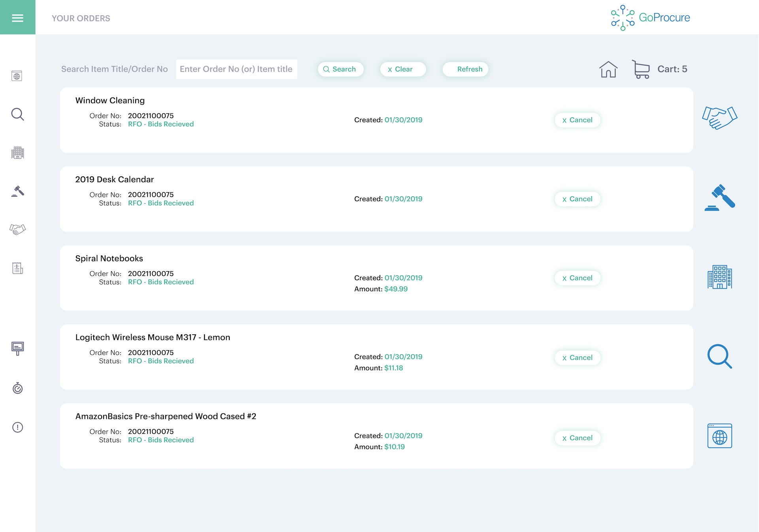Focus the order number search field
Screen dimensions: 759x532
pos(236,69)
